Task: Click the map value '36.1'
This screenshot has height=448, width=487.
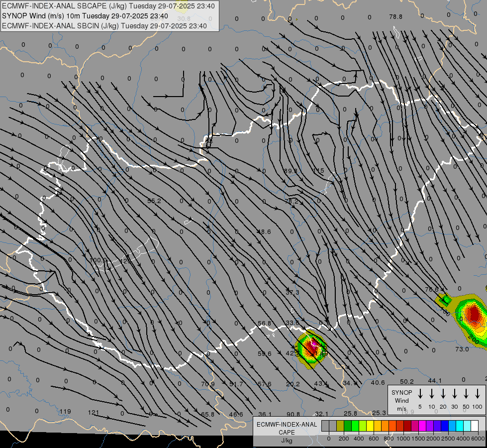Action: pyautogui.click(x=265, y=415)
